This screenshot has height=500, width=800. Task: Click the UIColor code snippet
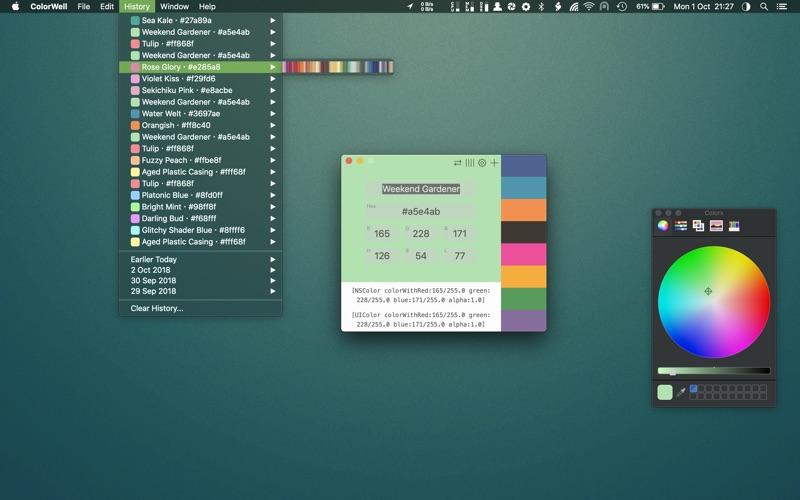coord(421,319)
